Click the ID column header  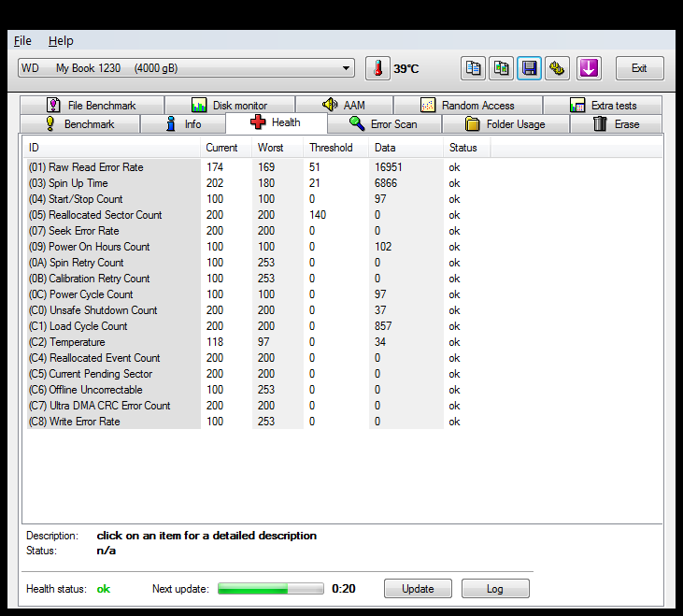pos(112,148)
